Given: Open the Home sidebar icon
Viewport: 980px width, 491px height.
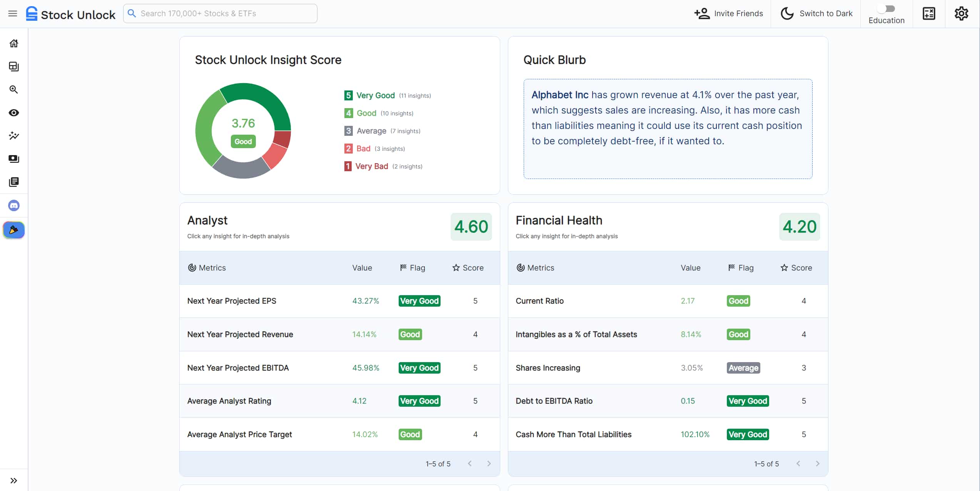Looking at the screenshot, I should [x=14, y=43].
